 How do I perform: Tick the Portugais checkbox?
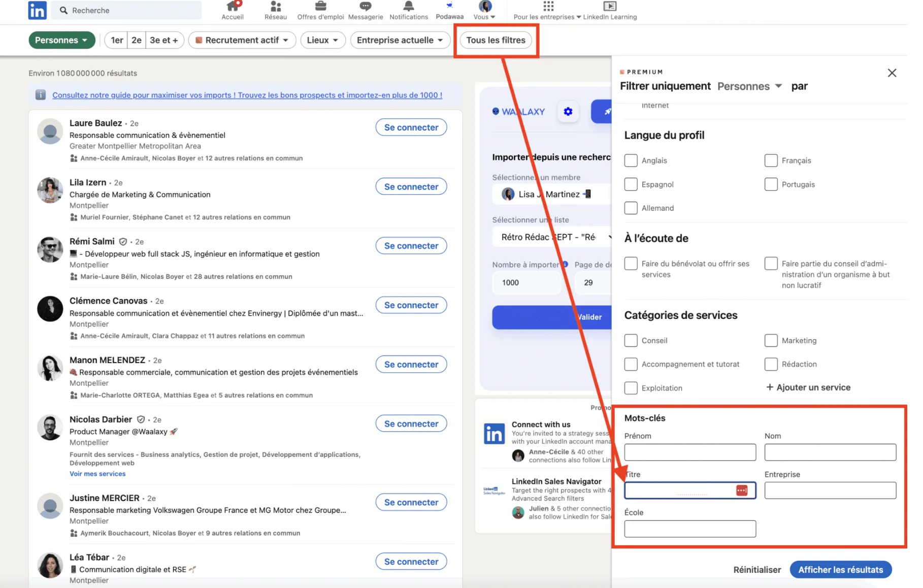click(x=771, y=184)
